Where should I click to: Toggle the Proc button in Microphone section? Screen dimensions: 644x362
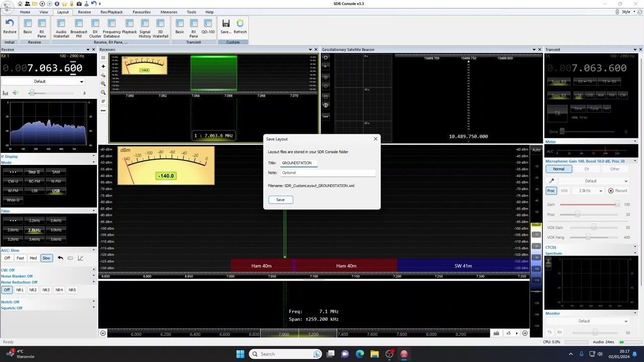click(x=551, y=191)
